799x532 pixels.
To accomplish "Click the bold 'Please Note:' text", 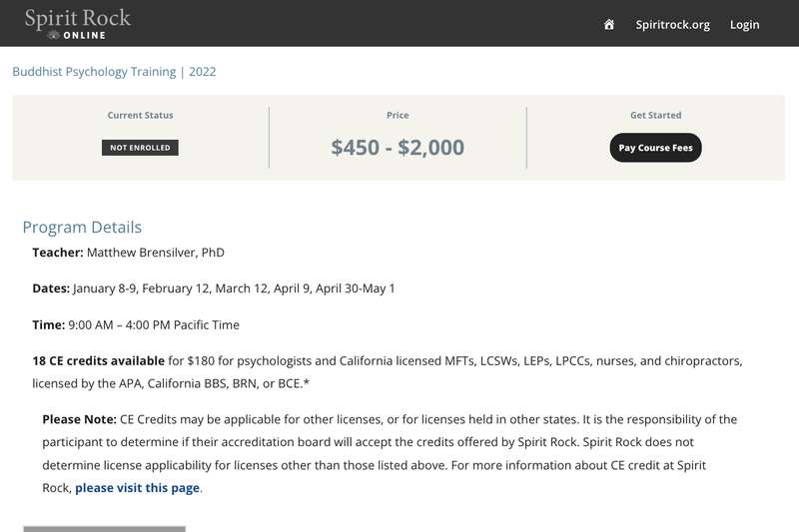I will 80,419.
